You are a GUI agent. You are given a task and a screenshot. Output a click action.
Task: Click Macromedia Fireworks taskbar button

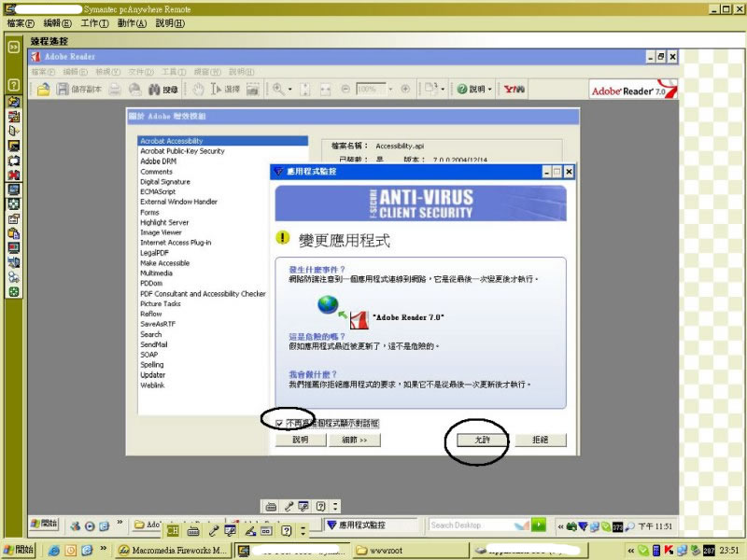174,550
